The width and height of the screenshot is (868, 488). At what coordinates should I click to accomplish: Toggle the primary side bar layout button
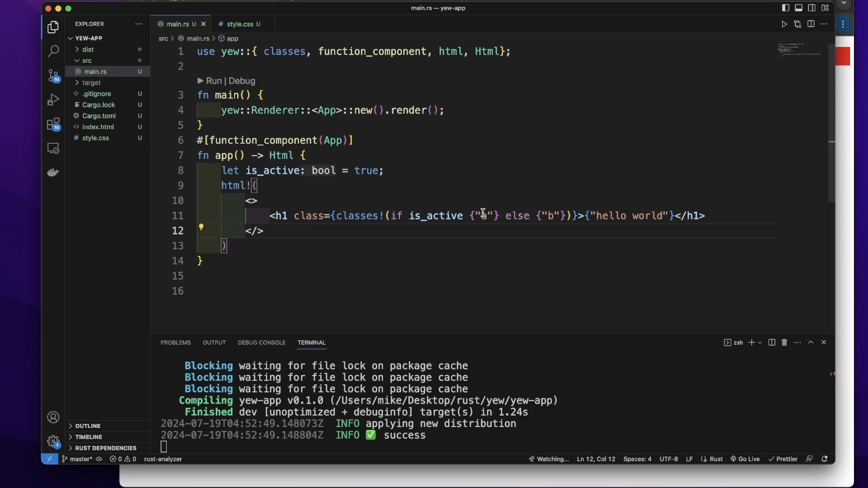[786, 8]
